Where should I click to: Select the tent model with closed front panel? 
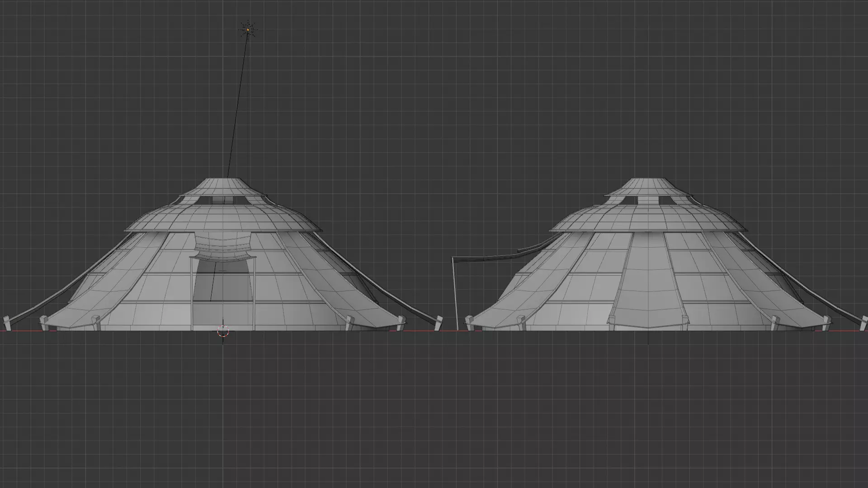tap(660, 254)
